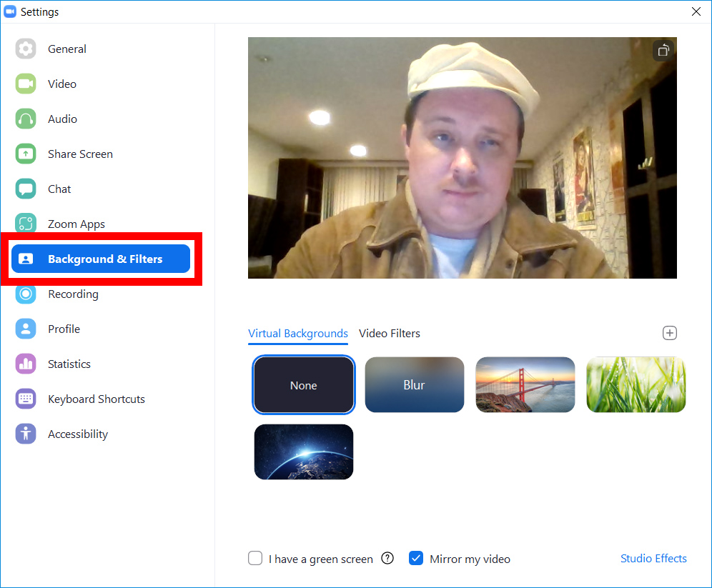Open Keyboard Shortcuts settings
Viewport: 712px width, 588px height.
click(96, 399)
